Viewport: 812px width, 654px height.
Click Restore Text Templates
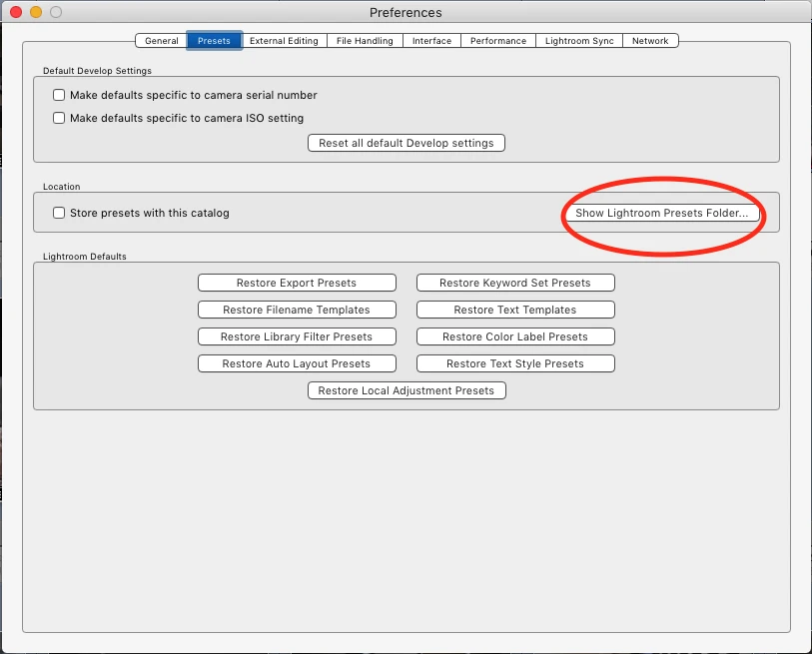(515, 310)
